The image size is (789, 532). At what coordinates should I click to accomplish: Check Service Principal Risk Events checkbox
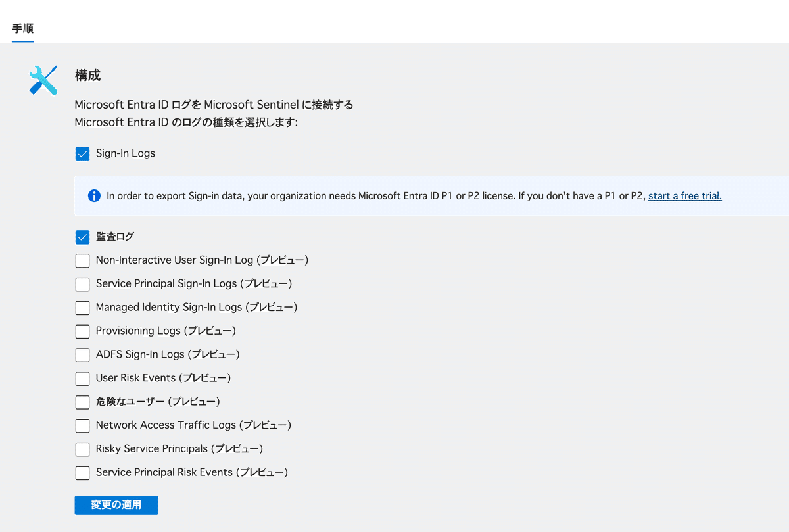[x=82, y=473]
